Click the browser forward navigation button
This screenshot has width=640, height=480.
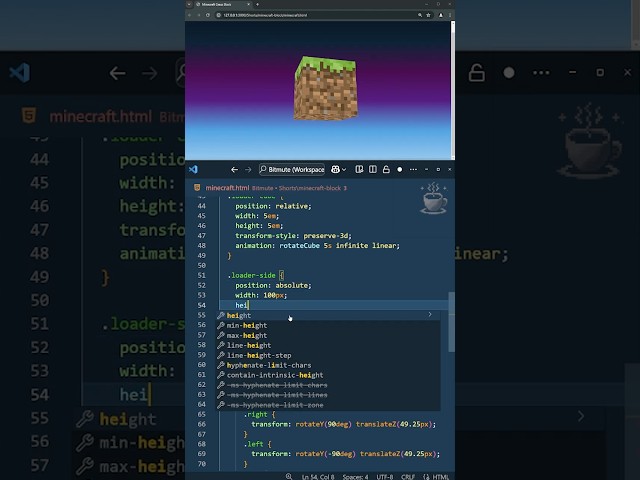198,15
